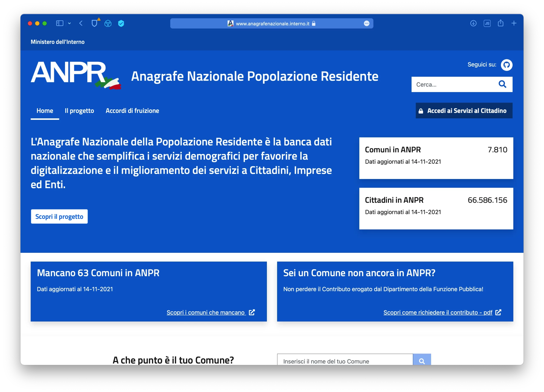
Task: Click the A che punto è il tuo Comune heading
Action: [173, 360]
